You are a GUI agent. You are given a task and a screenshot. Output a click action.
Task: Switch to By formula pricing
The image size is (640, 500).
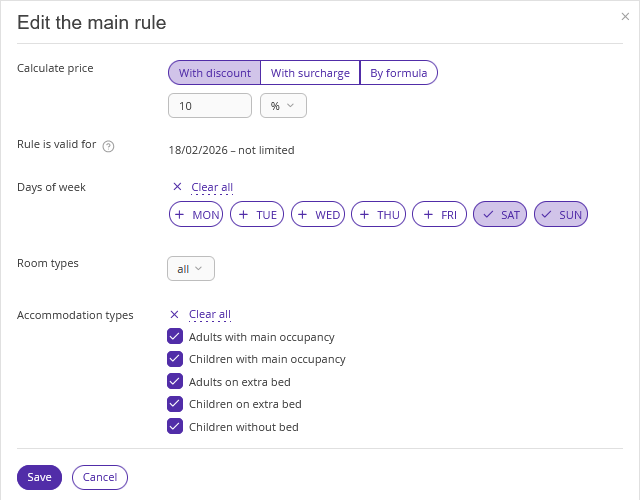[x=398, y=73]
